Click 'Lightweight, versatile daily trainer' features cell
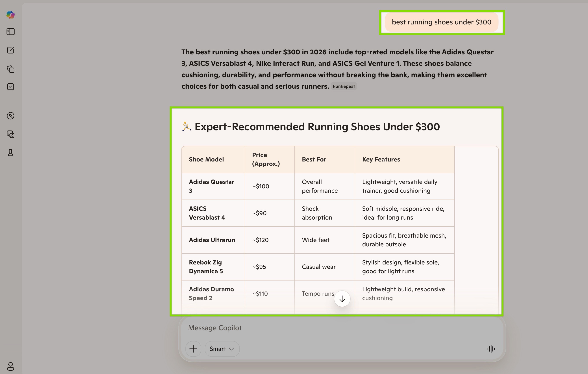Screen dimensions: 588x374 [x=405, y=186]
